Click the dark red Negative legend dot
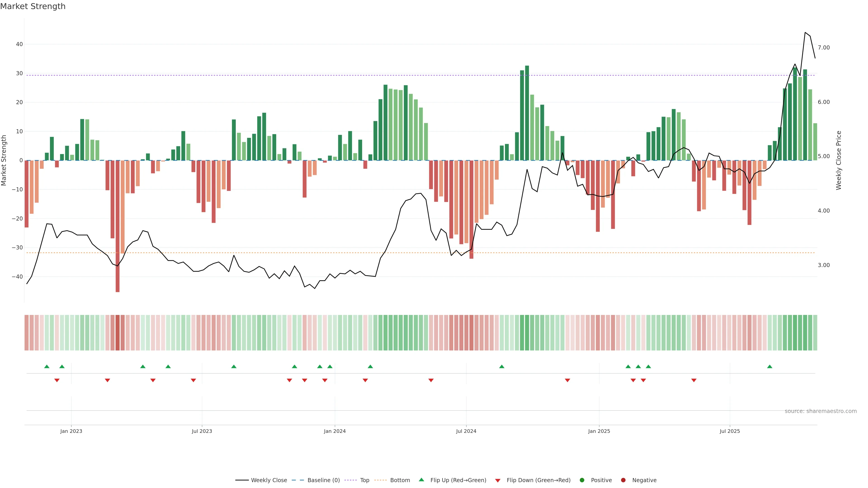The height and width of the screenshot is (488, 868). tap(623, 480)
